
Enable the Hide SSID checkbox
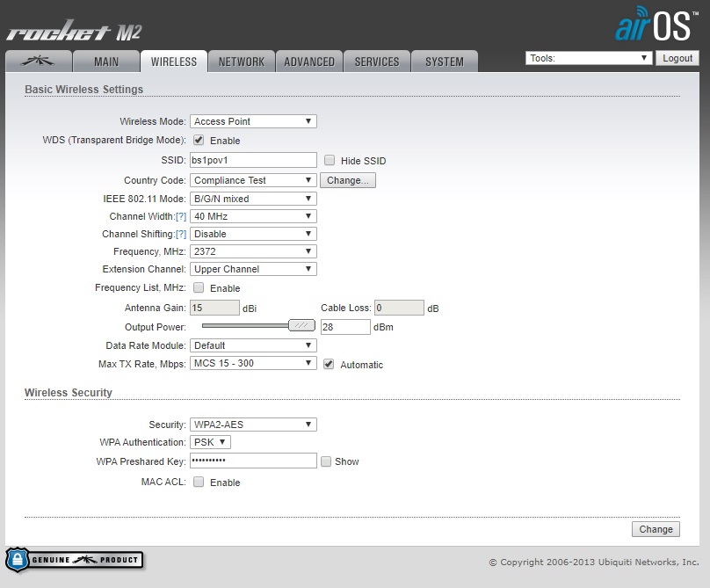[330, 161]
